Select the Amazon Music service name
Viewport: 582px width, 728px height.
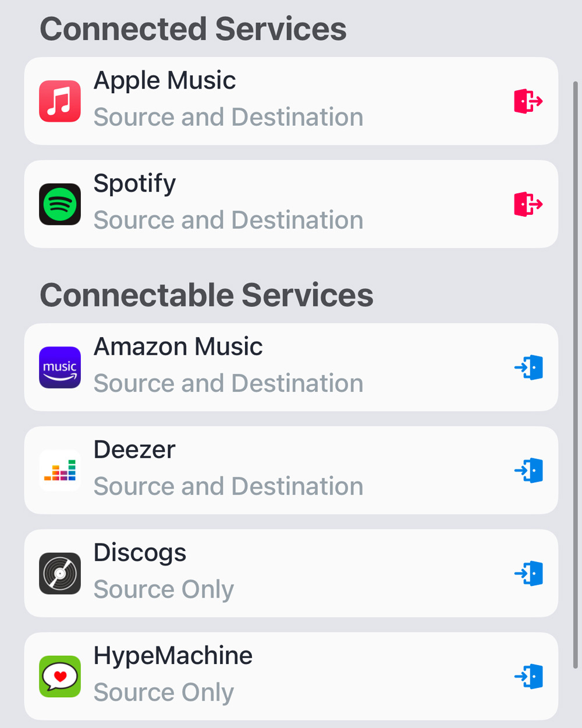pos(178,347)
